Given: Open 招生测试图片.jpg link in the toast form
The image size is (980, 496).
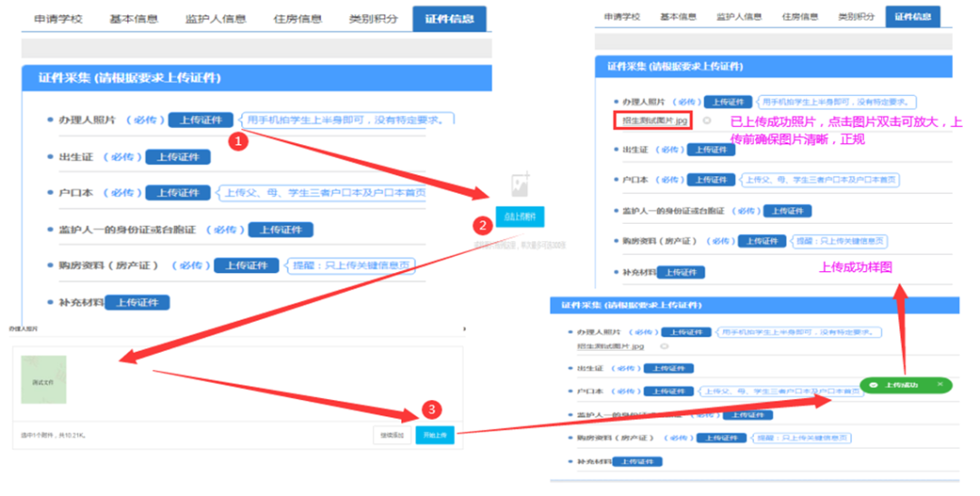Looking at the screenshot, I should [x=610, y=346].
